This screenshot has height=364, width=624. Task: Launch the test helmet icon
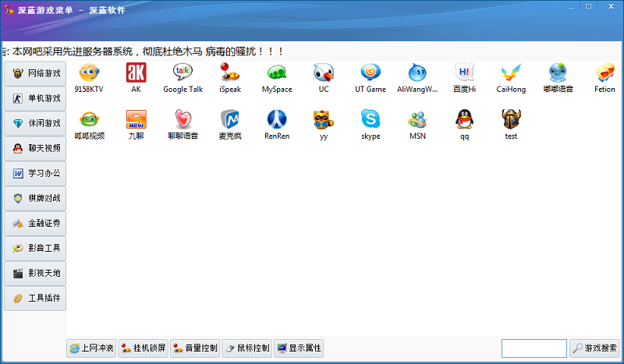(x=511, y=120)
